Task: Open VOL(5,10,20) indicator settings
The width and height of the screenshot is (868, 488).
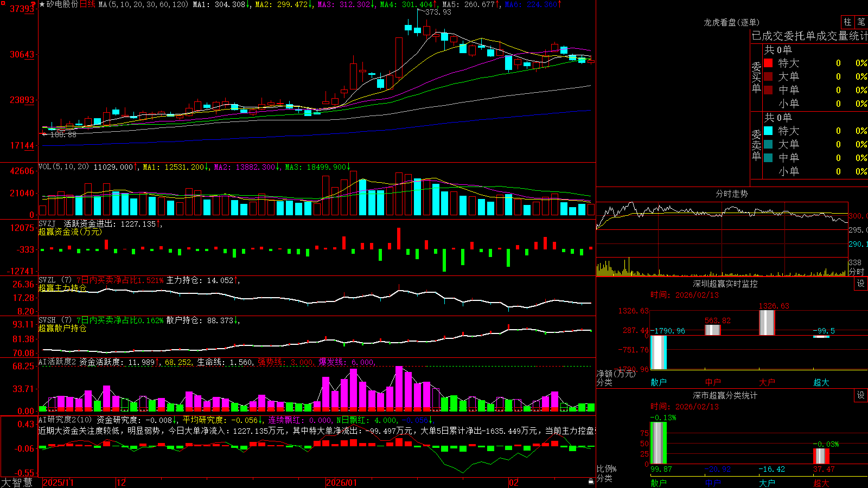Action: (x=63, y=167)
